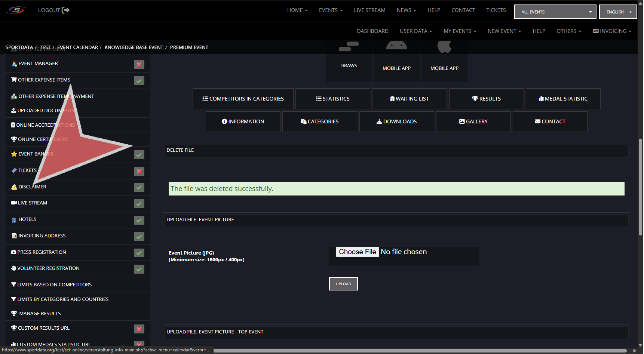Click the Apple mobile app icon
The width and height of the screenshot is (644, 354).
[x=444, y=47]
